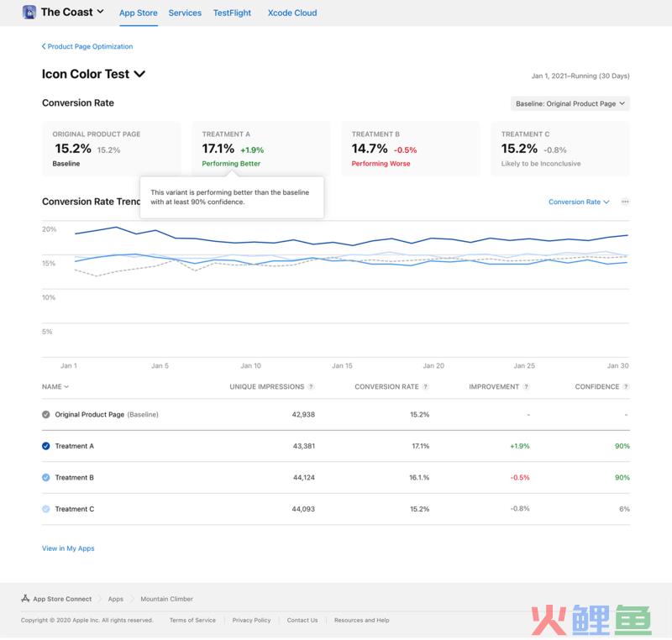Open View in My Apps link
Screen dimensions: 672x640
pos(68,548)
